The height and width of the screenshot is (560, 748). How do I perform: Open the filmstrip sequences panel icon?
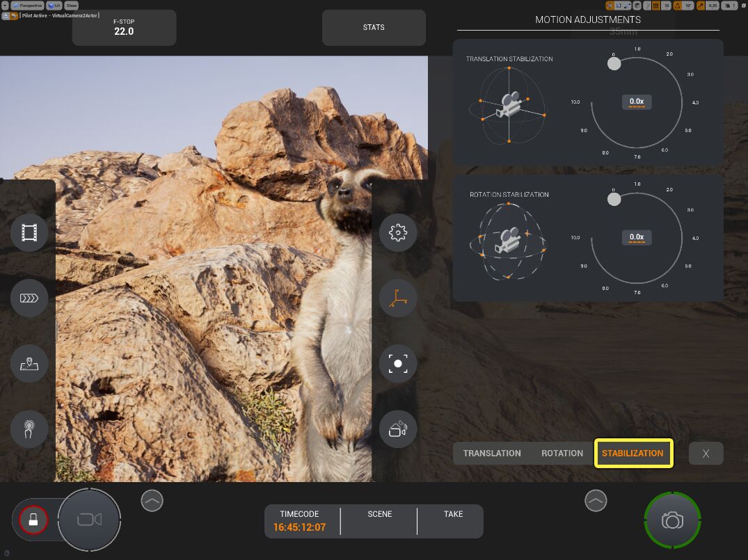29,232
